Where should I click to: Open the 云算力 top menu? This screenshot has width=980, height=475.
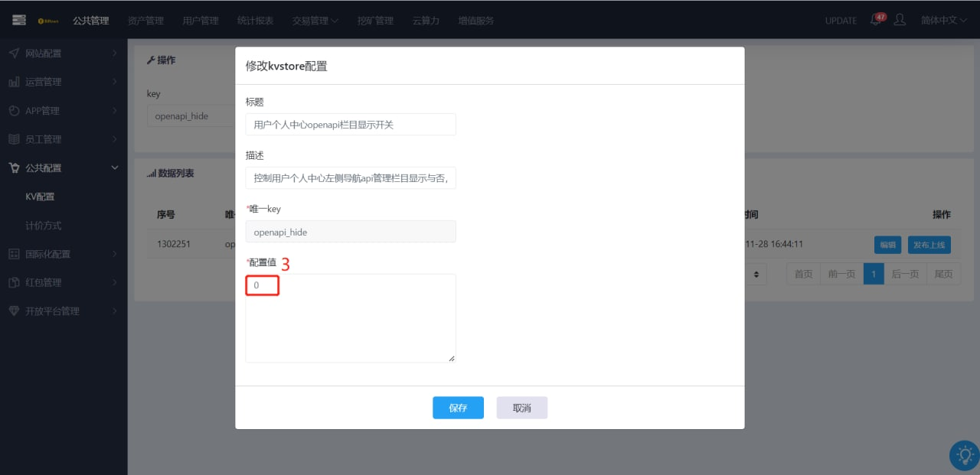(x=426, y=21)
